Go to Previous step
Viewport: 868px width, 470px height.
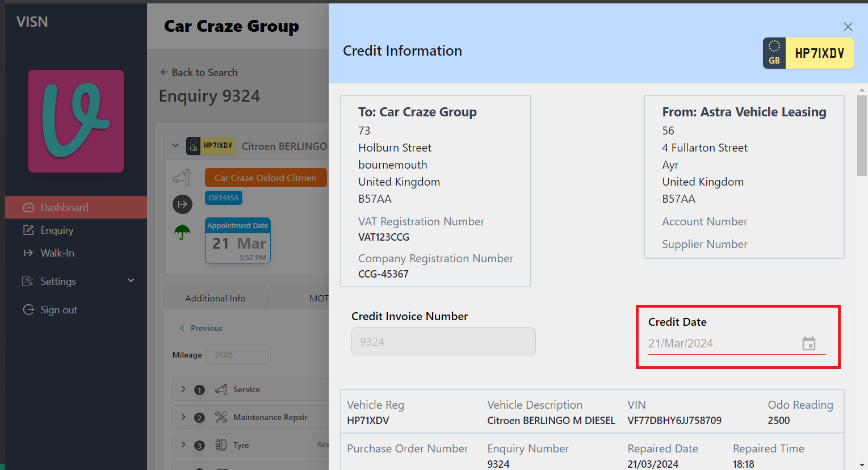(x=201, y=328)
